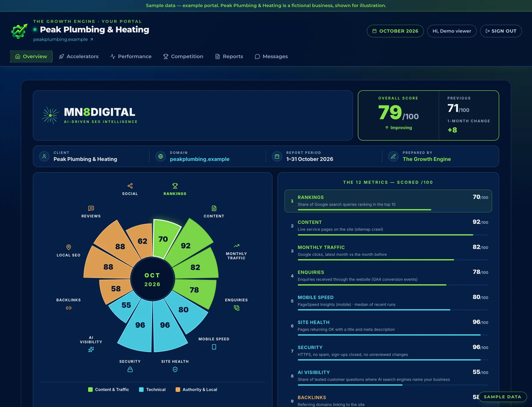Click the Security padlock icon
This screenshot has height=407, width=532.
pos(130,369)
